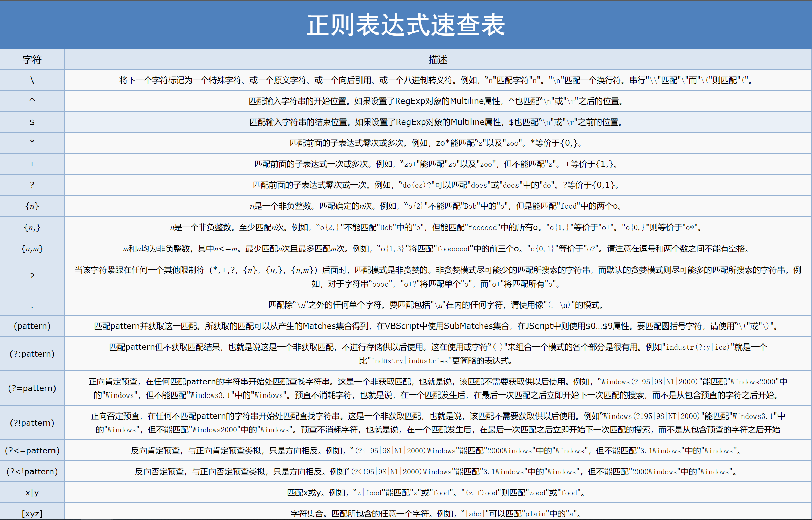Click the dot . character cell
The height and width of the screenshot is (520, 812).
[32, 305]
